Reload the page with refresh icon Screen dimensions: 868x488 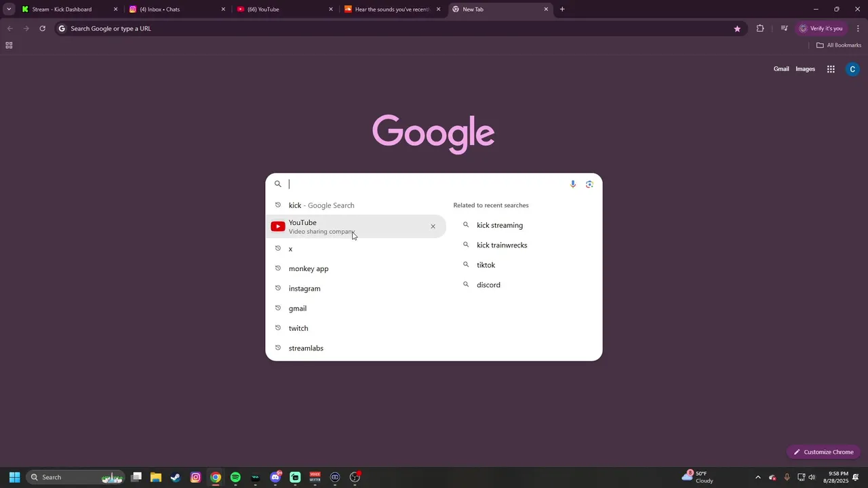(42, 28)
